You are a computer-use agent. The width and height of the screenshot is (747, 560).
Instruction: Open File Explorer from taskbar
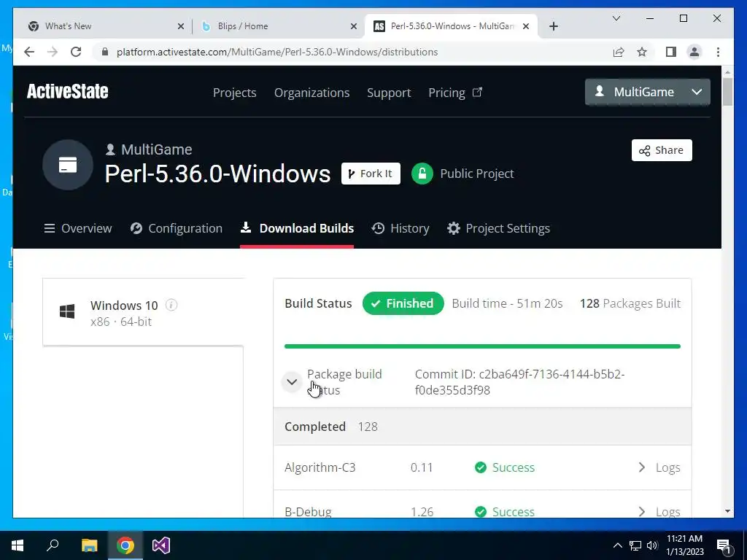89,545
